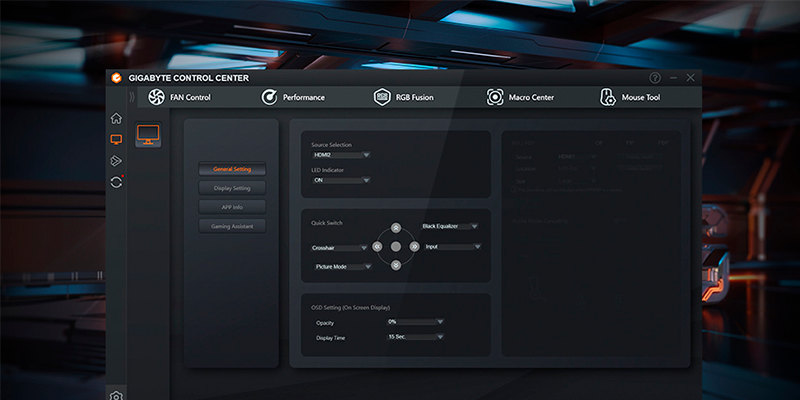The image size is (800, 400).
Task: Click the 'Source Selection' label
Action: click(331, 145)
